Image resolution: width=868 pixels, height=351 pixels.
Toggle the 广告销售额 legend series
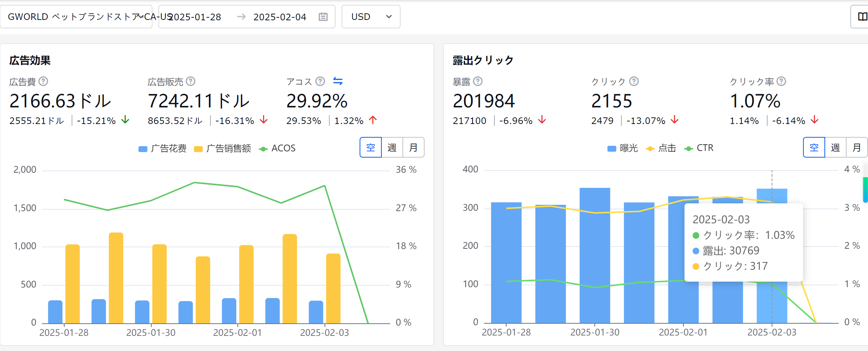point(222,148)
